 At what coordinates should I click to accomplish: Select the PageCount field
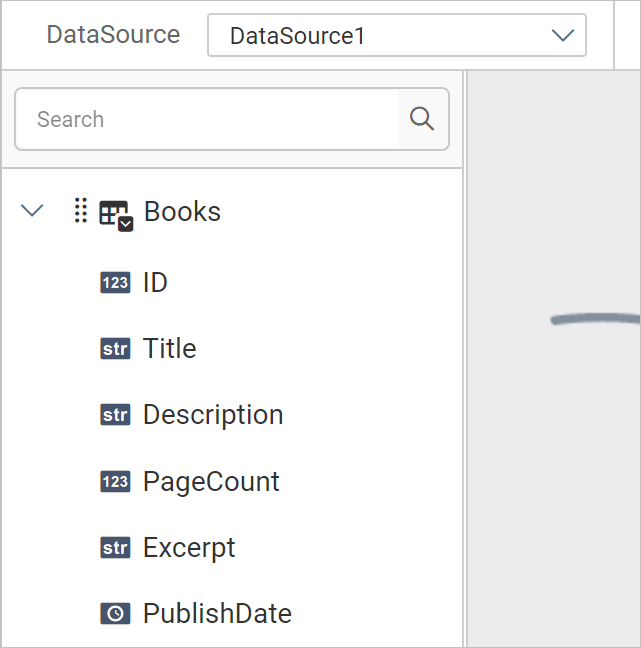(x=211, y=481)
